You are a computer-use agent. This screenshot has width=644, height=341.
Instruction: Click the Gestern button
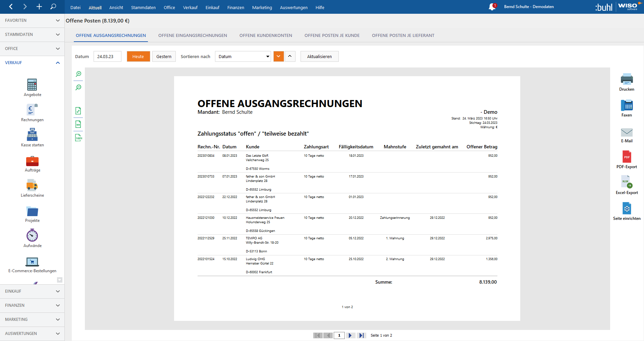point(164,56)
